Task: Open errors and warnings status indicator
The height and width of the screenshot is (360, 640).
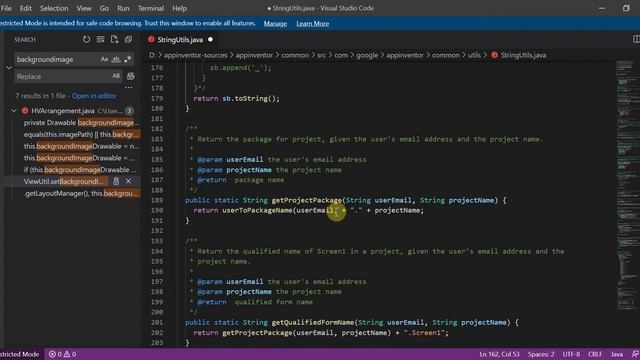Action: click(62, 354)
